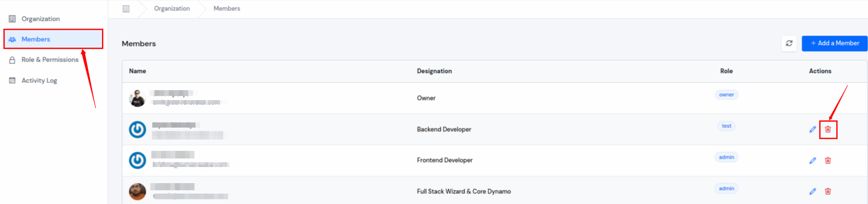
Task: Click the building icon in breadcrumb
Action: click(x=126, y=9)
